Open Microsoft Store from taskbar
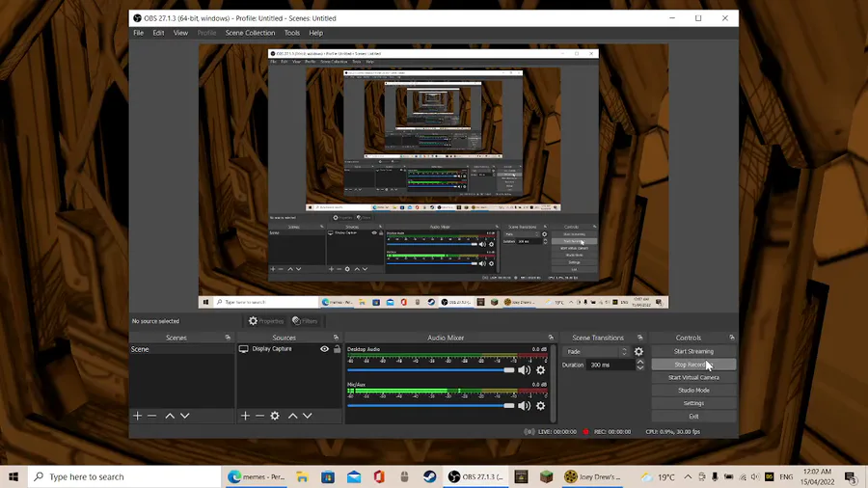The image size is (868, 488). [328, 476]
